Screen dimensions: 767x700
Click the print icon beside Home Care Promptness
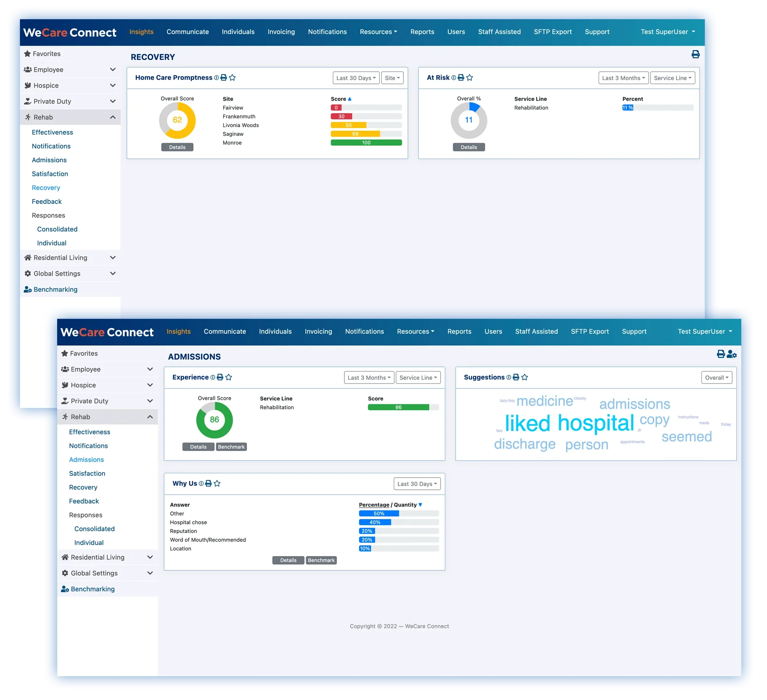pos(224,77)
